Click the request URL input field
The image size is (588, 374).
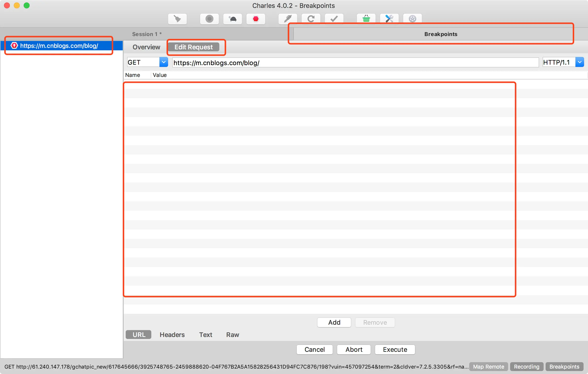[x=355, y=63]
